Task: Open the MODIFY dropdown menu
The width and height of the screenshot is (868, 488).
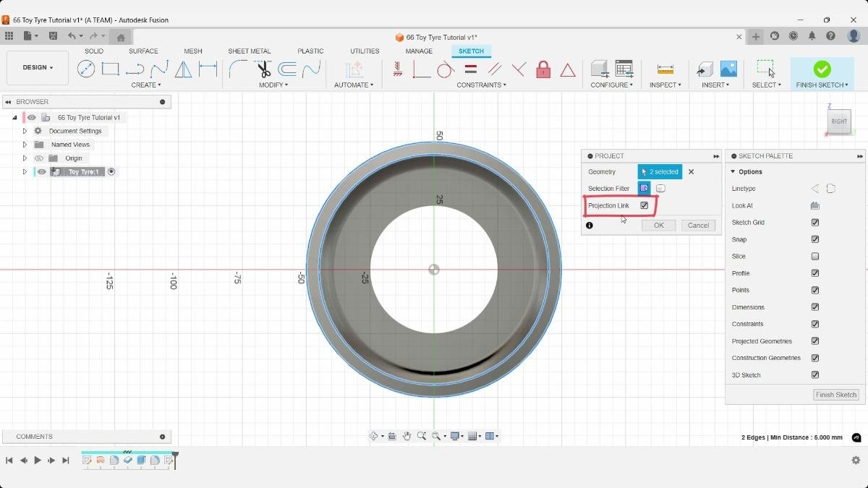Action: [273, 85]
